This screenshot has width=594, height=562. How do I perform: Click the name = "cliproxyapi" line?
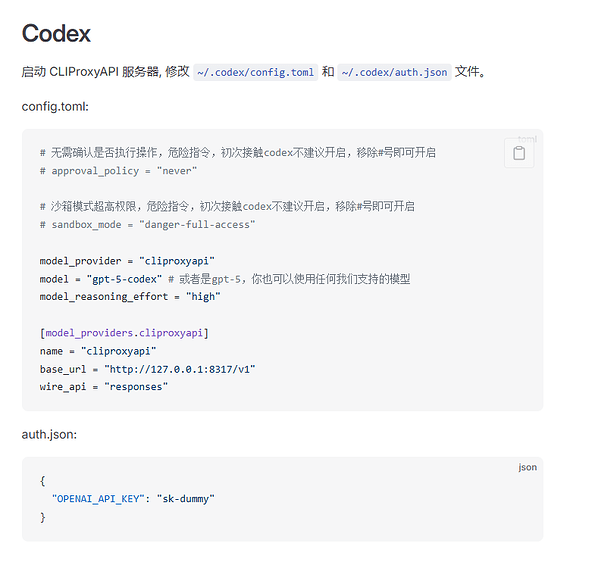98,351
